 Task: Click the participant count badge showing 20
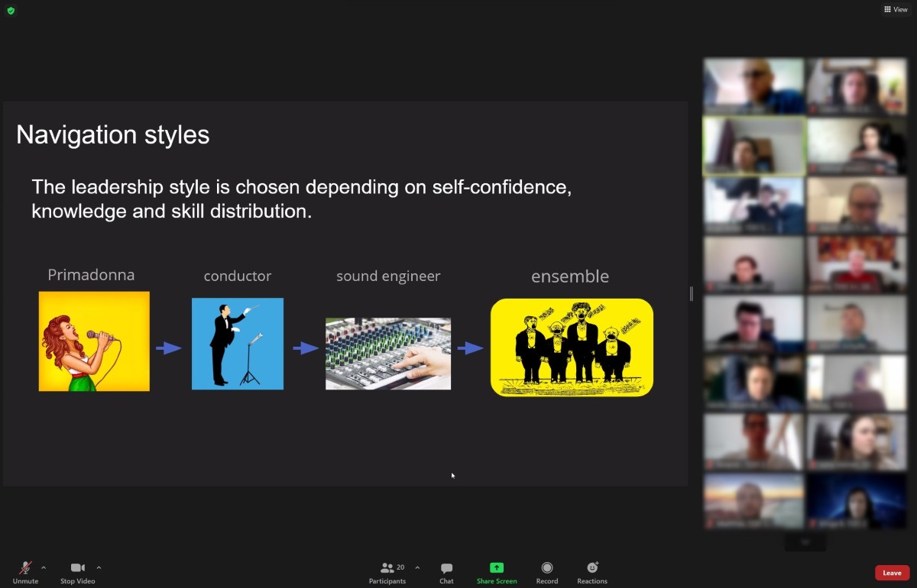[x=400, y=567]
